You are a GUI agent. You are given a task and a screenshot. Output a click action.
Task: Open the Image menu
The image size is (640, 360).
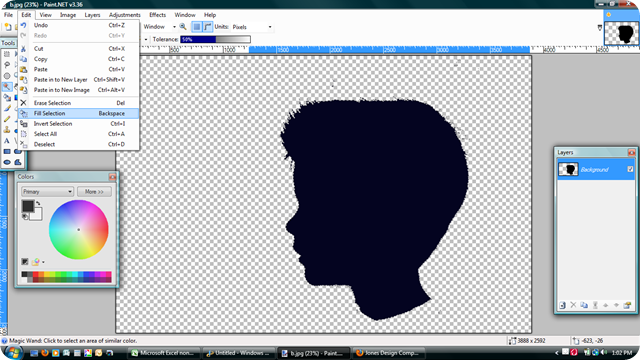[68, 15]
